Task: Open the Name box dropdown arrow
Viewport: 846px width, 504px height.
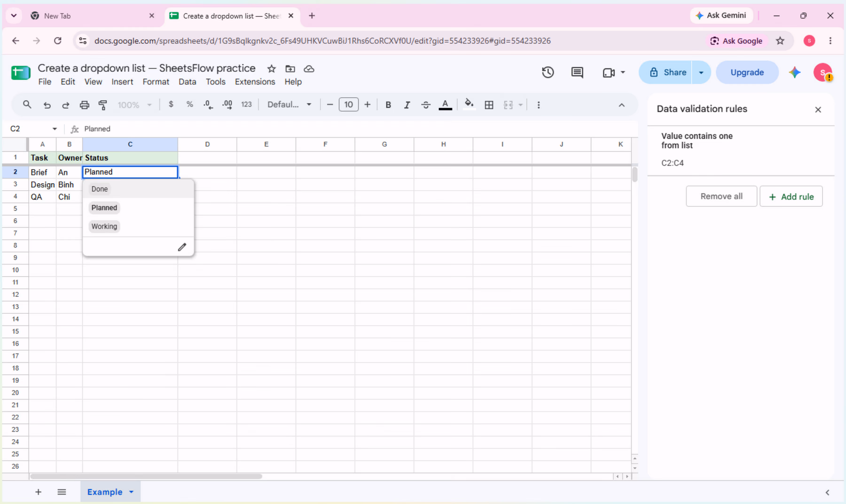Action: coord(55,129)
